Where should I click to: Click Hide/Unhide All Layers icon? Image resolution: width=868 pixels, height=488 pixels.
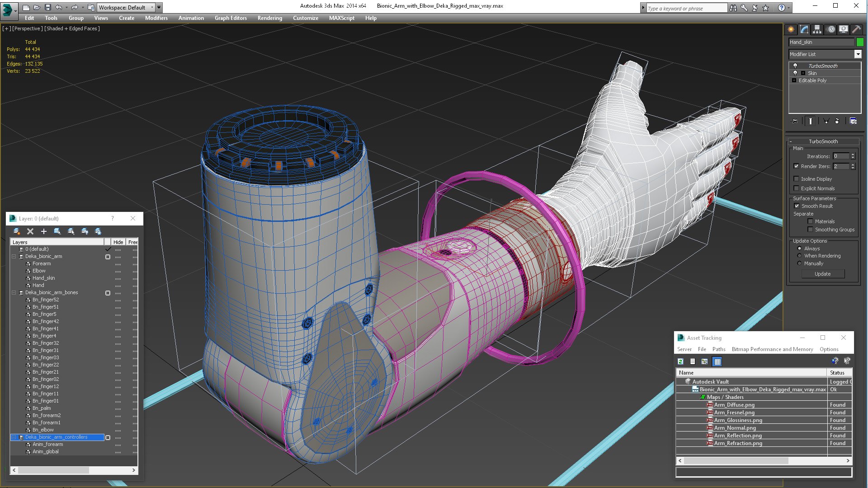tap(85, 231)
